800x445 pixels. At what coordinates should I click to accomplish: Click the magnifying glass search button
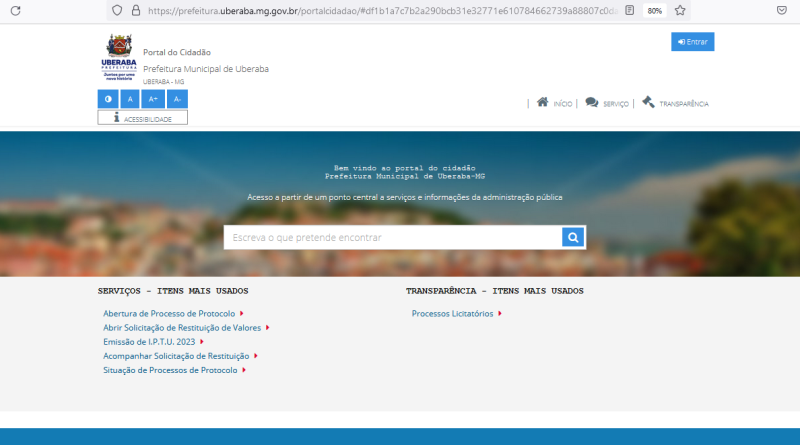click(573, 237)
